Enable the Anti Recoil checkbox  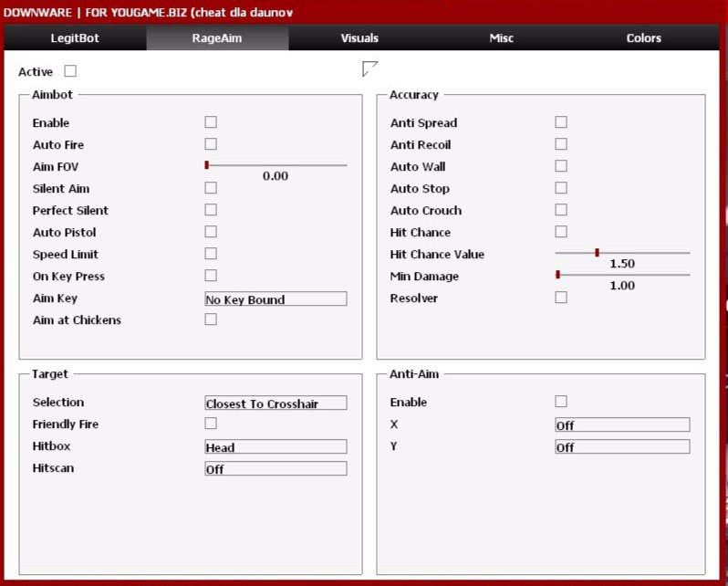561,144
